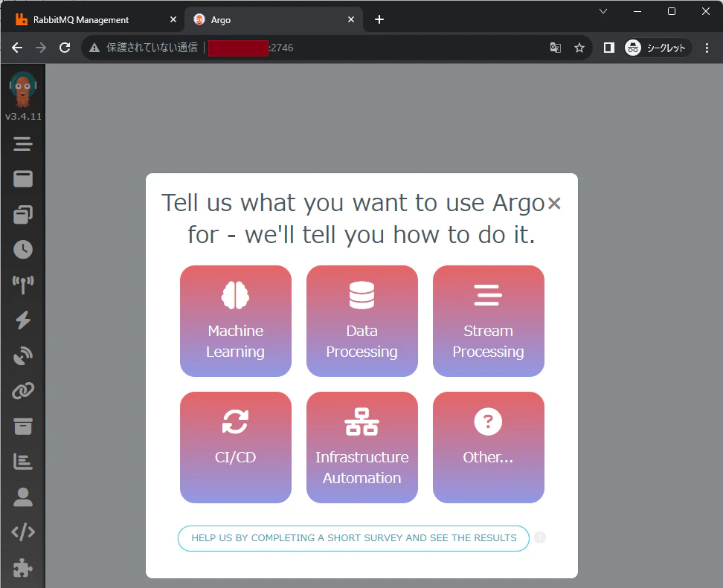Go back to the previous page

(x=17, y=48)
